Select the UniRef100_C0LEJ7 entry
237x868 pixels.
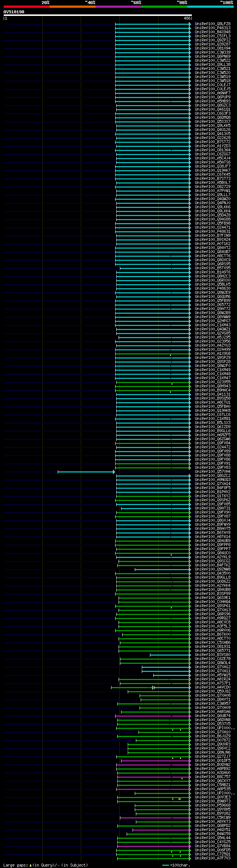tap(213, 85)
